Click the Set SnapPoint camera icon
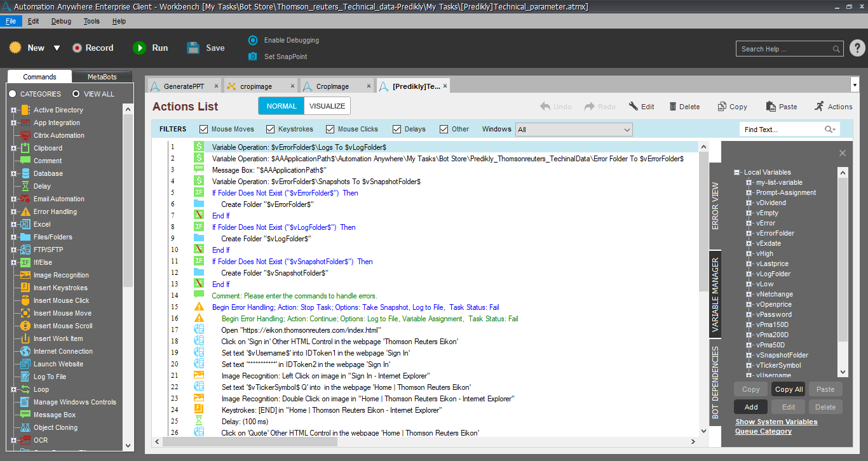The image size is (868, 461). (x=253, y=57)
